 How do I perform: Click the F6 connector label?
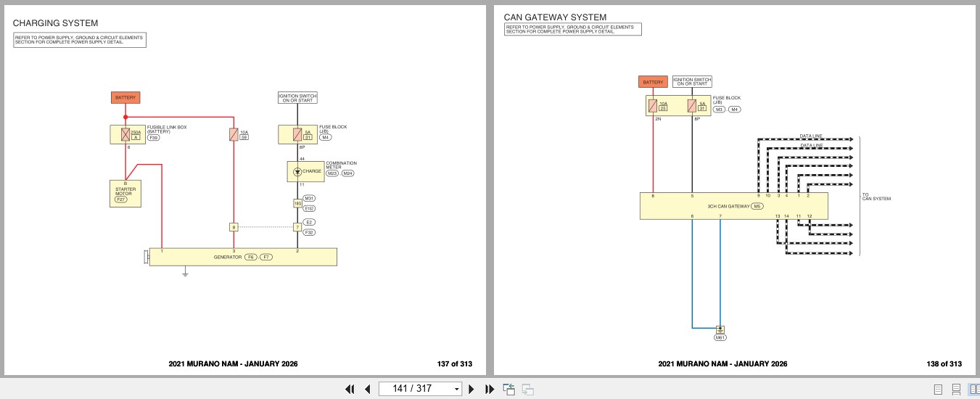click(x=250, y=258)
